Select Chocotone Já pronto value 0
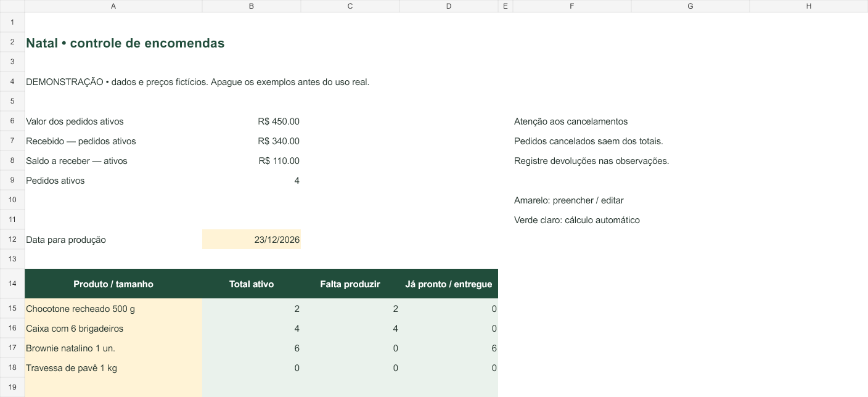Screen dimensions: 868x397 click(x=449, y=308)
